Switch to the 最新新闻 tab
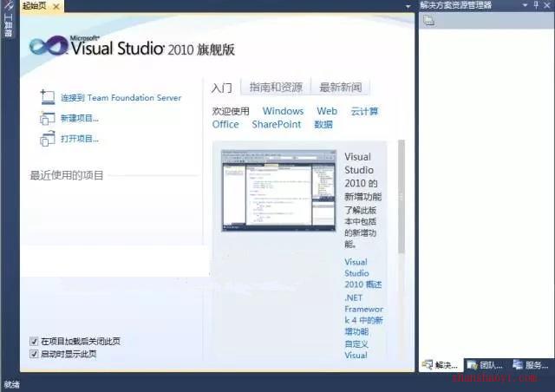The height and width of the screenshot is (392, 555). (x=341, y=87)
